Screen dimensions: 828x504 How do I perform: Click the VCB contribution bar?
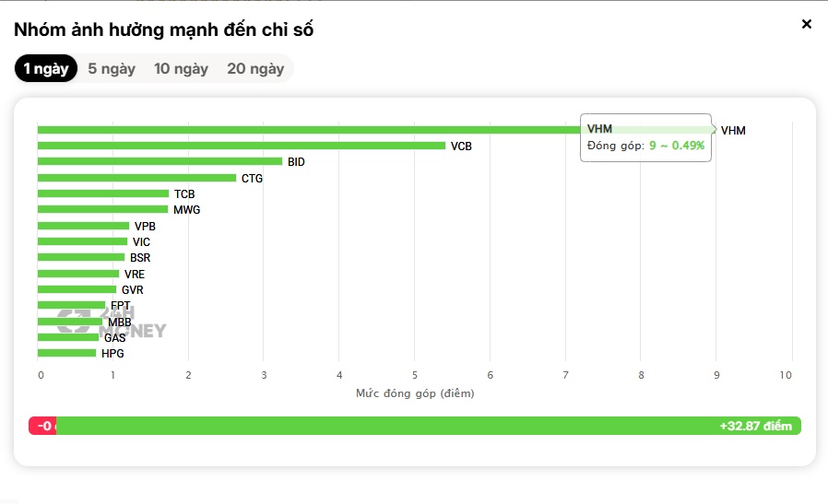(242, 146)
